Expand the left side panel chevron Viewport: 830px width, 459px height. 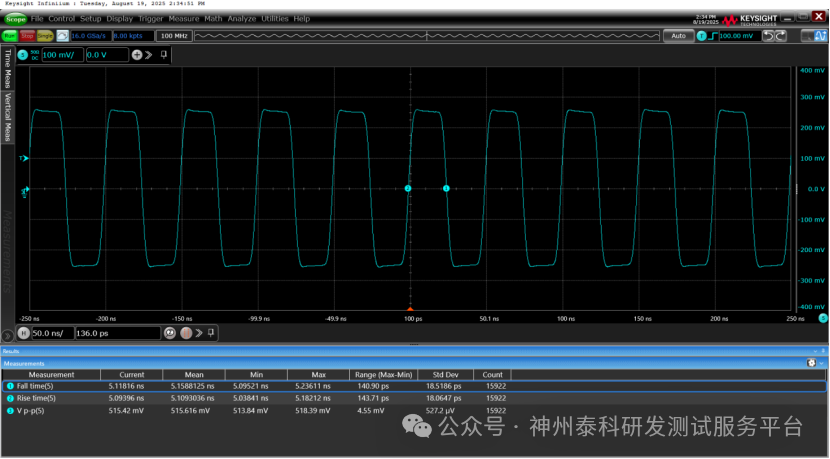(x=7, y=336)
